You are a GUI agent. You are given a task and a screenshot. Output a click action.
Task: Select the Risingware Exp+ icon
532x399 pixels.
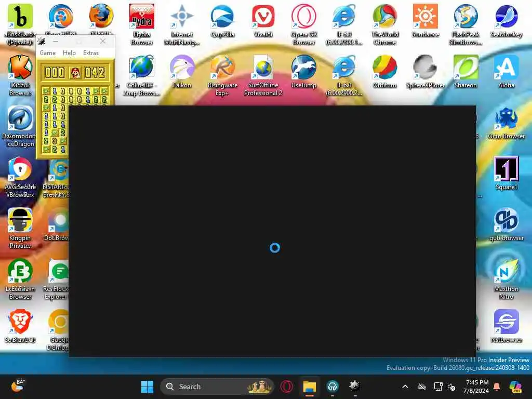click(x=222, y=75)
